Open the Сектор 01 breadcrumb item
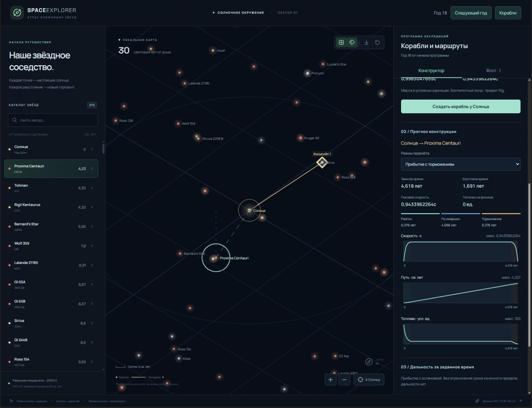Image resolution: width=532 pixels, height=408 pixels. (287, 13)
